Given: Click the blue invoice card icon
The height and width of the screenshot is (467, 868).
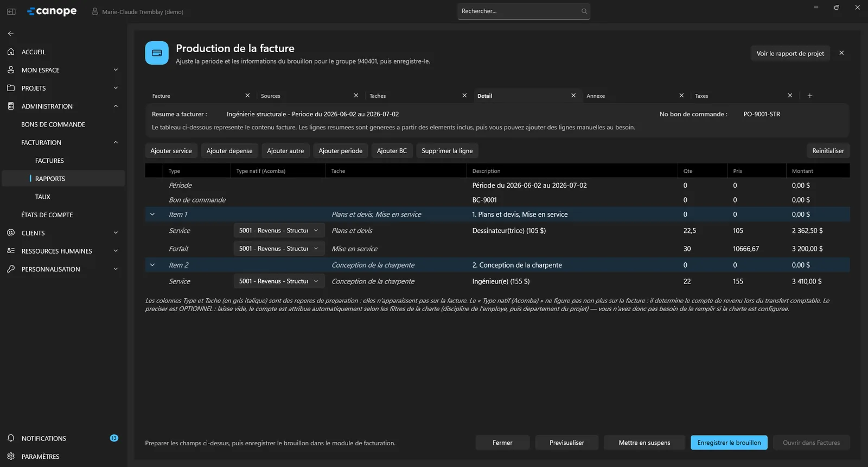Looking at the screenshot, I should [157, 53].
